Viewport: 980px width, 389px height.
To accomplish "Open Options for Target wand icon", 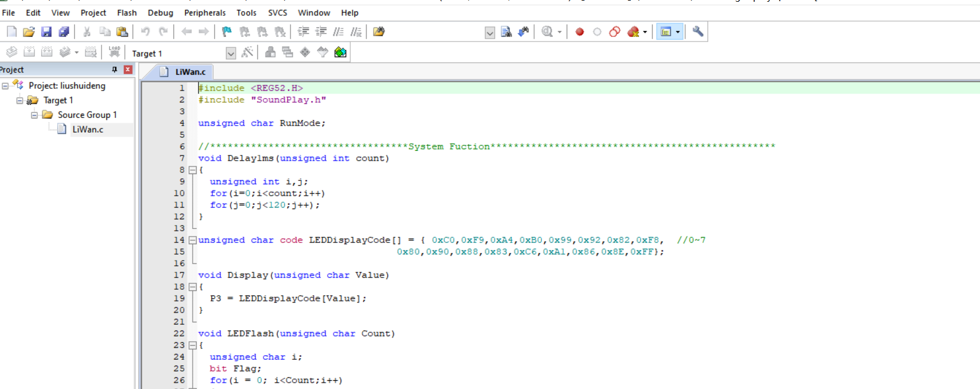I will [247, 52].
